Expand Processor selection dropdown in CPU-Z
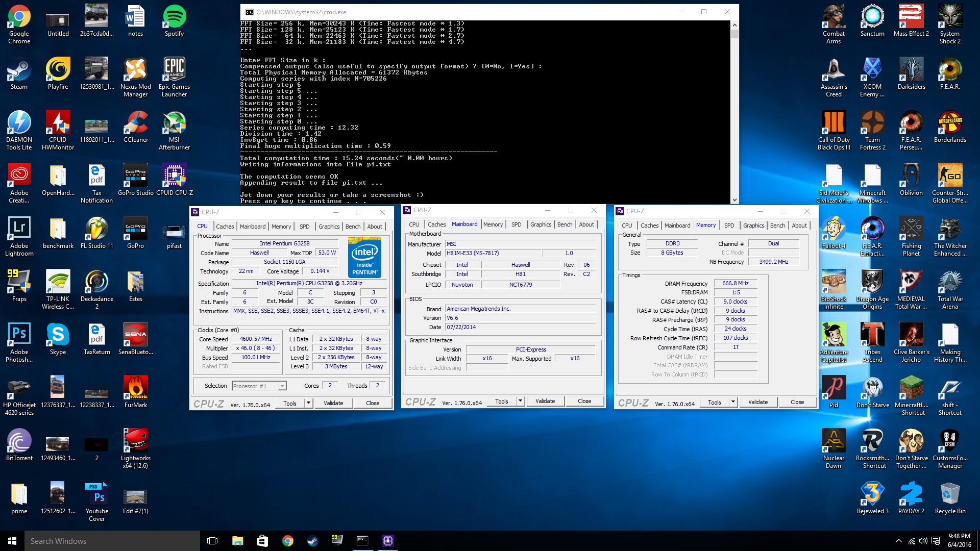The image size is (980, 551). (x=282, y=386)
